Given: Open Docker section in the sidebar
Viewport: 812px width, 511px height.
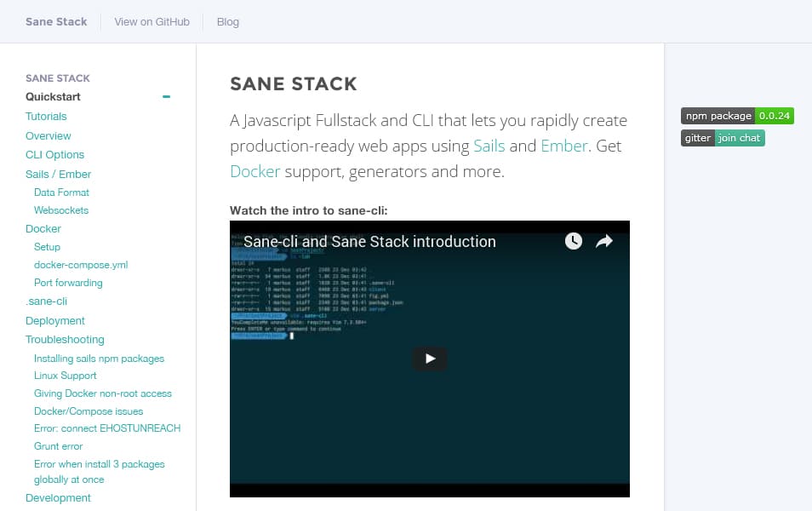Looking at the screenshot, I should (x=43, y=228).
